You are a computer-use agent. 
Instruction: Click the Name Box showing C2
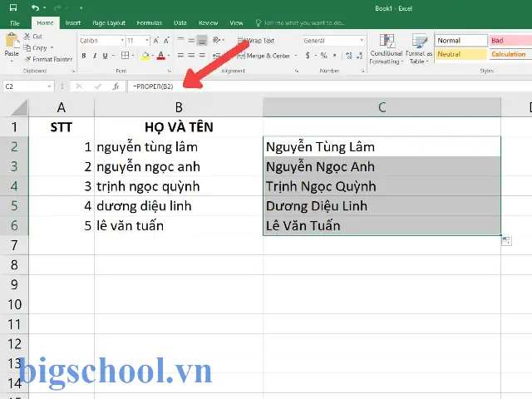click(x=26, y=86)
